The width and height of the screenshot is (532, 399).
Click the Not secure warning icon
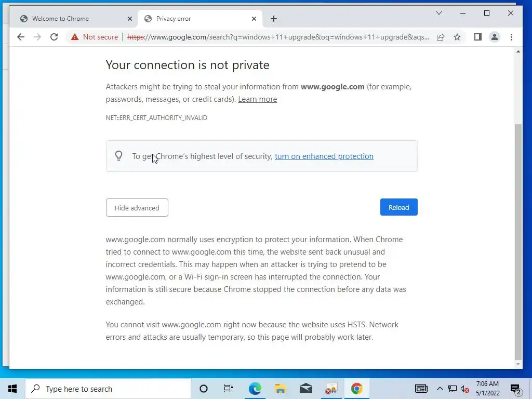[75, 37]
